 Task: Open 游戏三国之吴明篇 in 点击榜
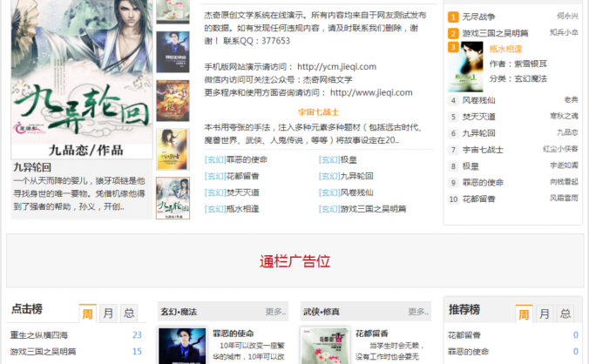[x=43, y=352]
